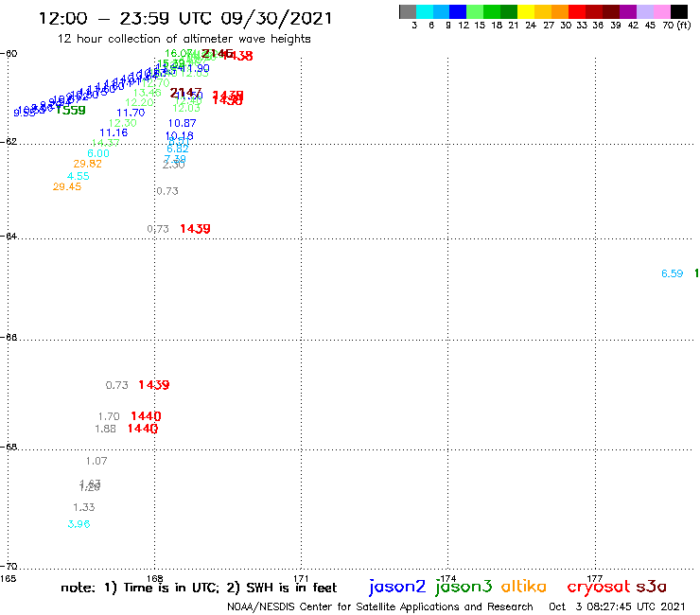Click the chart title with date 09/30/2021
The height and width of the screenshot is (615, 700).
(185, 18)
